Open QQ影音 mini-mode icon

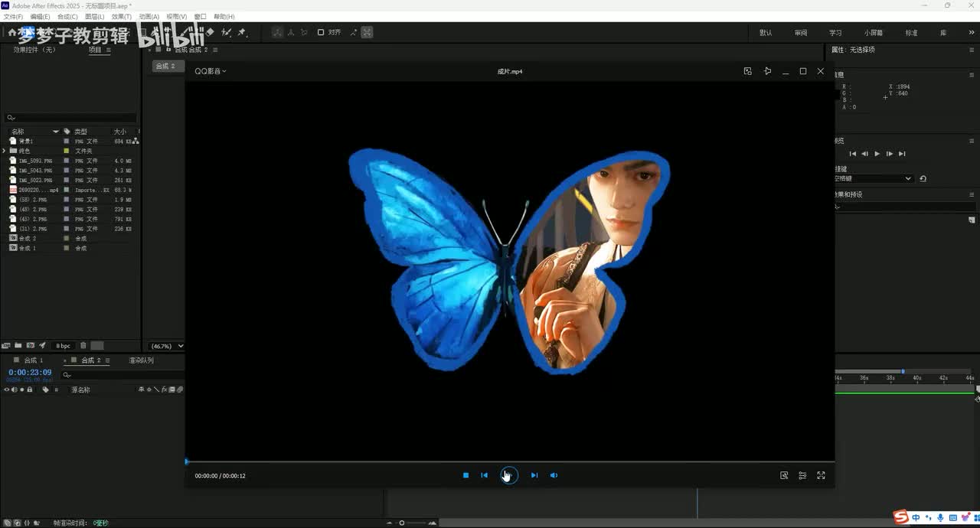748,71
